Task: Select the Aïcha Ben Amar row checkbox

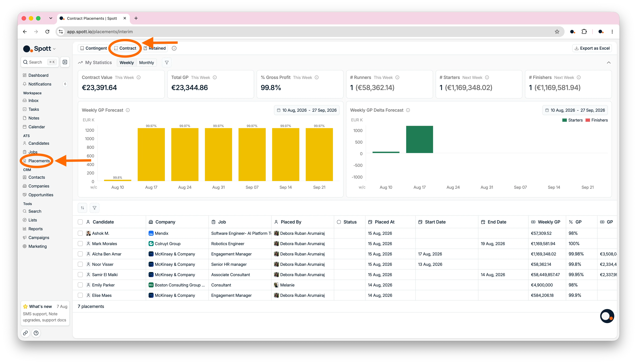Action: [80, 254]
